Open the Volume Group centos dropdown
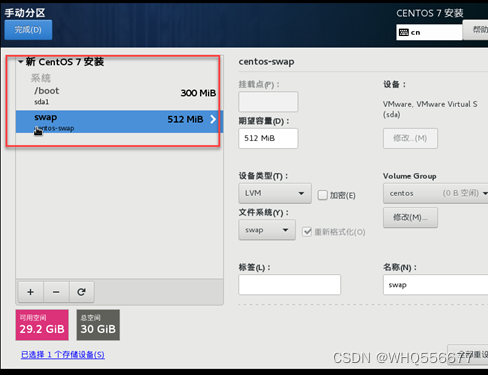Screen dimensions: 488x375 click(436, 193)
